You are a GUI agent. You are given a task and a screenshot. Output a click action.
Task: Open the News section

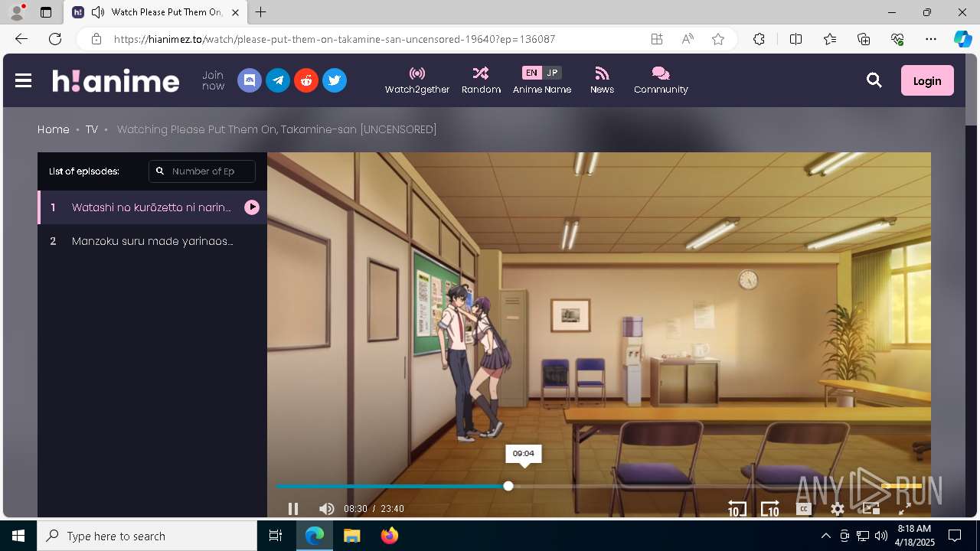pos(602,80)
